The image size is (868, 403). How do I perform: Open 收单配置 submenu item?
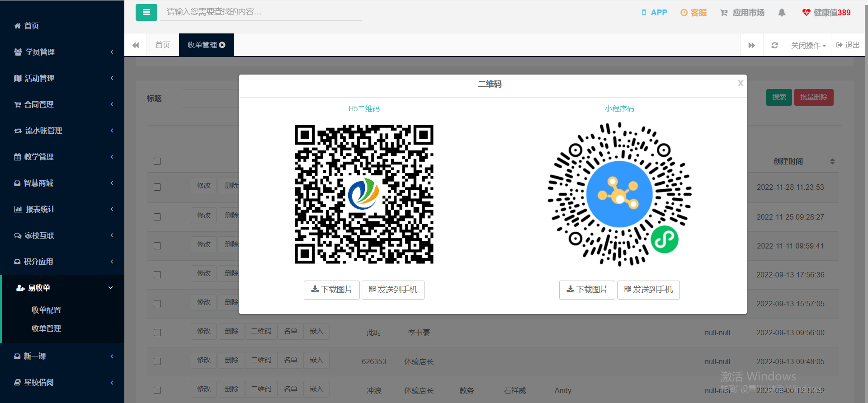pyautogui.click(x=46, y=310)
